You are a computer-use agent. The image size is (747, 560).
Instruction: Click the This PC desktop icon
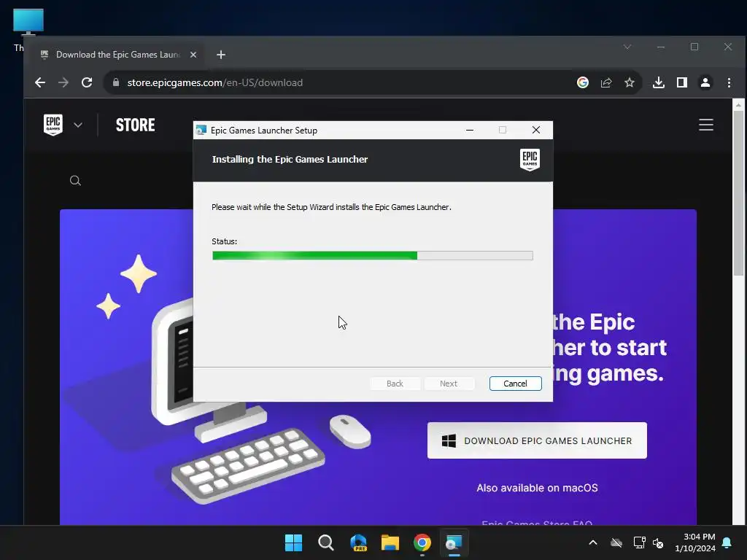click(28, 29)
